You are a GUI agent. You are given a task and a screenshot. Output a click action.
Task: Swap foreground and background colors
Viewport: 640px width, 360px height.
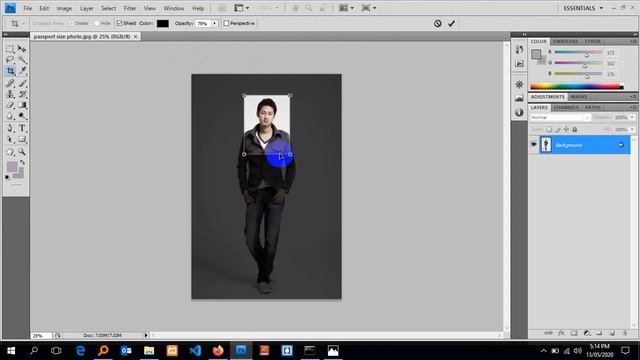click(x=22, y=162)
